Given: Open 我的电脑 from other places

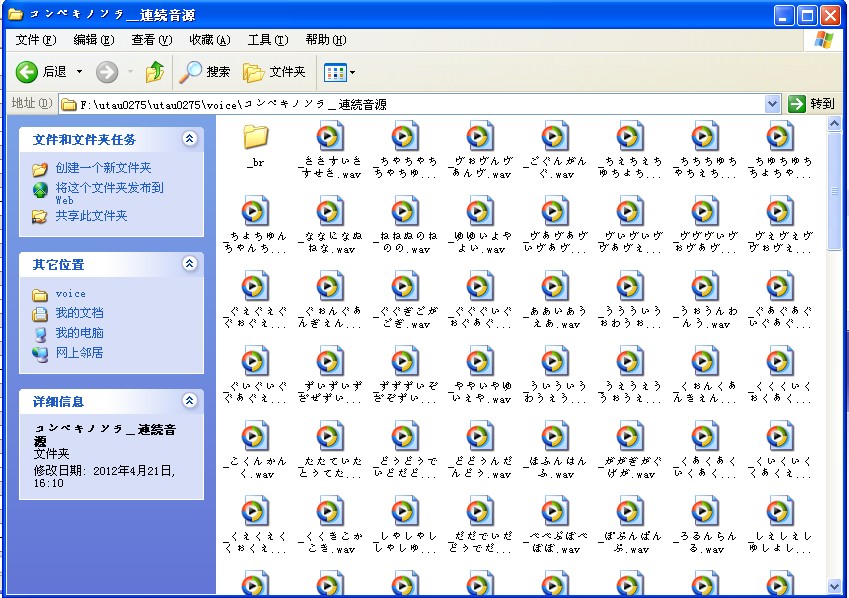Looking at the screenshot, I should 79,333.
